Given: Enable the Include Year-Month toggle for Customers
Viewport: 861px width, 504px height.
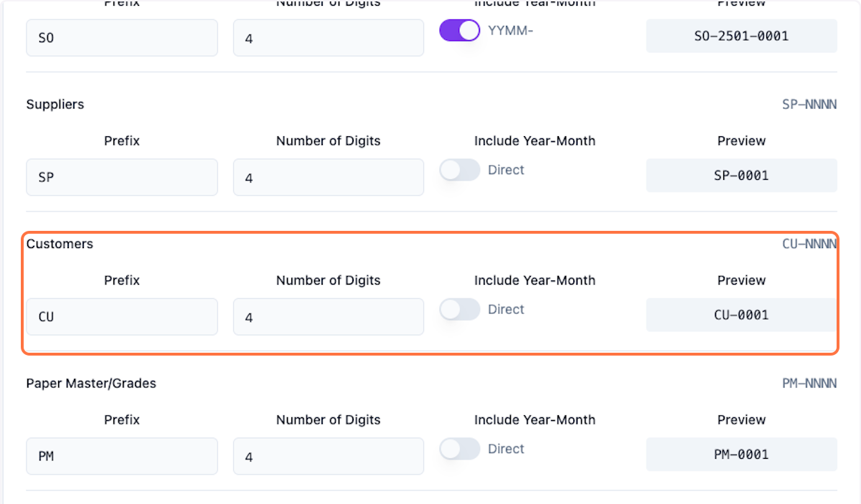Looking at the screenshot, I should tap(459, 310).
